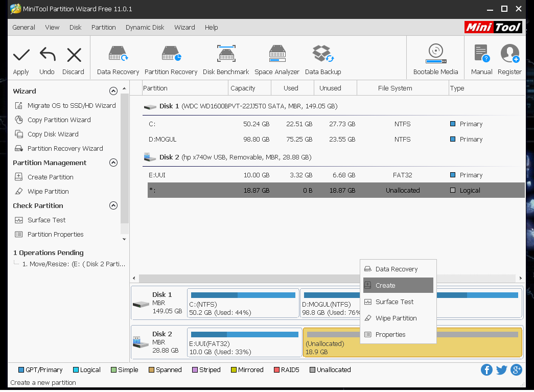Select E:UUI(FAT32) block in disk map
This screenshot has width=534, height=392.
[x=245, y=342]
